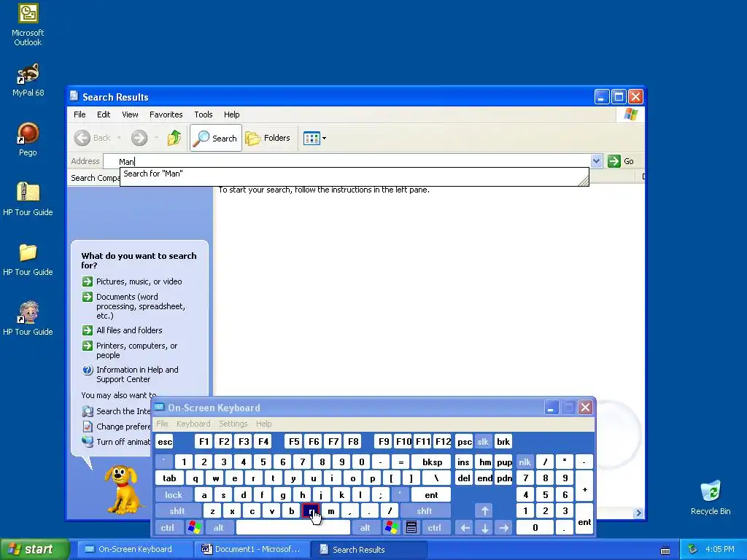Open On-Screen Keyboard Keyboard menu

[193, 424]
